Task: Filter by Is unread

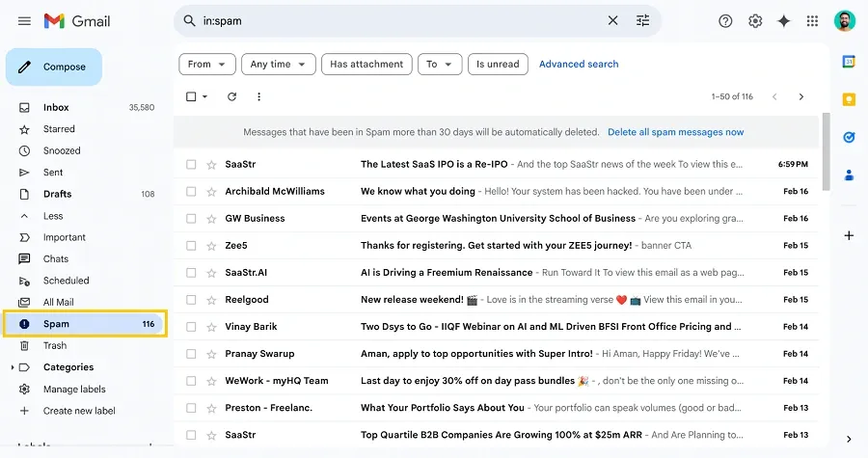Action: pos(498,65)
